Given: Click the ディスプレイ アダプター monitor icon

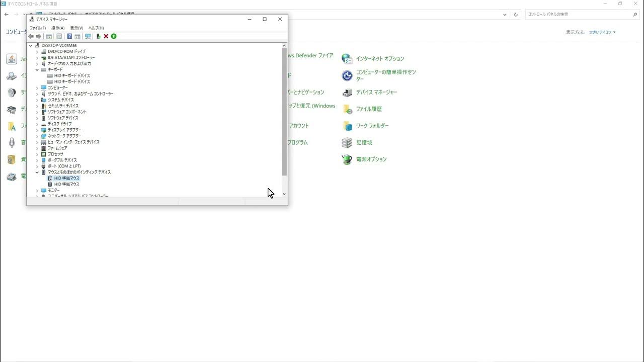Looking at the screenshot, I should pyautogui.click(x=44, y=130).
